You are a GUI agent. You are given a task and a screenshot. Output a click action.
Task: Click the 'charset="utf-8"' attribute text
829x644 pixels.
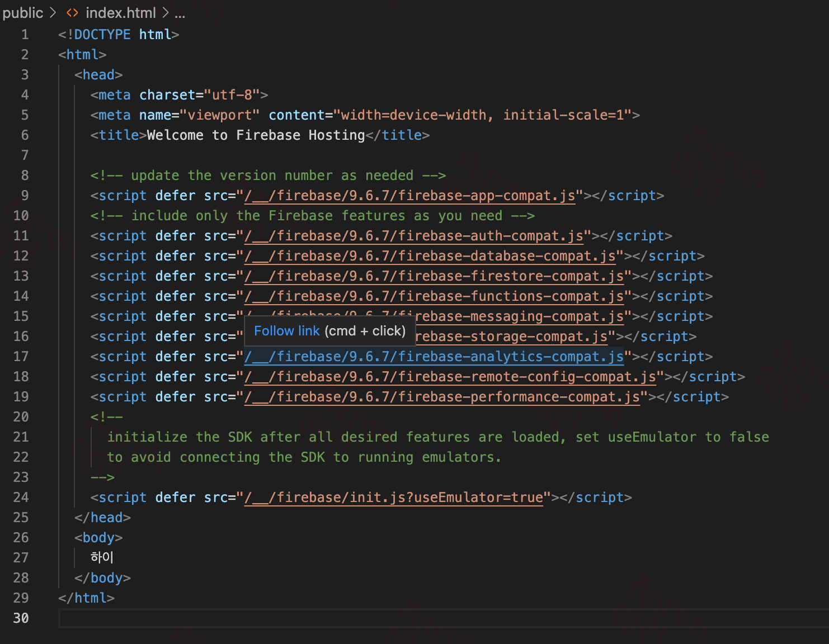click(x=200, y=95)
